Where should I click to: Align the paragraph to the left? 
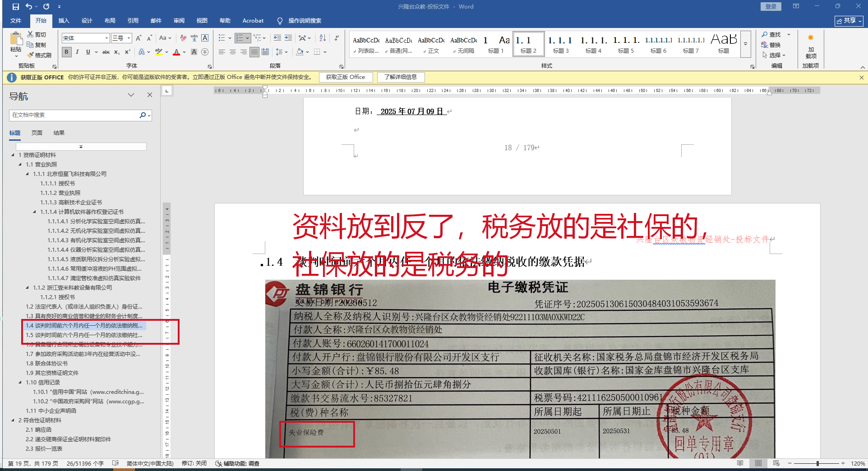tap(222, 52)
